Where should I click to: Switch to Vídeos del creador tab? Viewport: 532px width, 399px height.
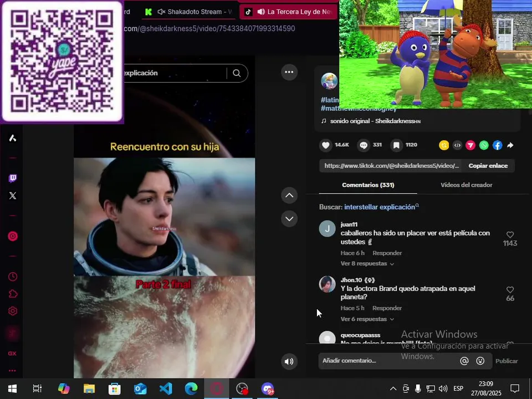click(466, 185)
